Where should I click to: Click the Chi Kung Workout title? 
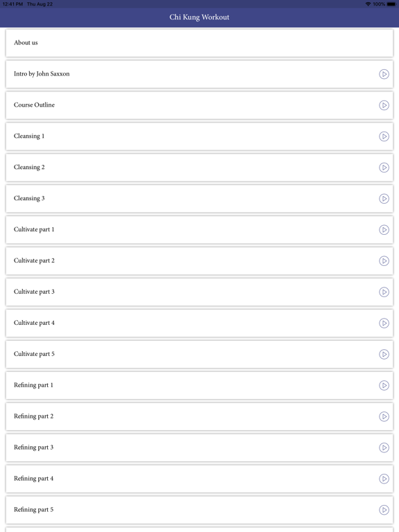coord(199,17)
